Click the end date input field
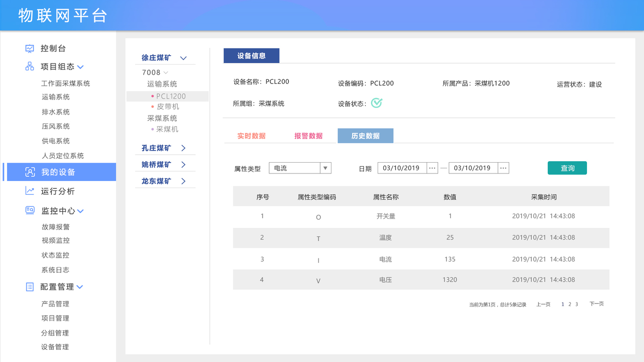Screen dimensions: 644x362 tap(473, 168)
